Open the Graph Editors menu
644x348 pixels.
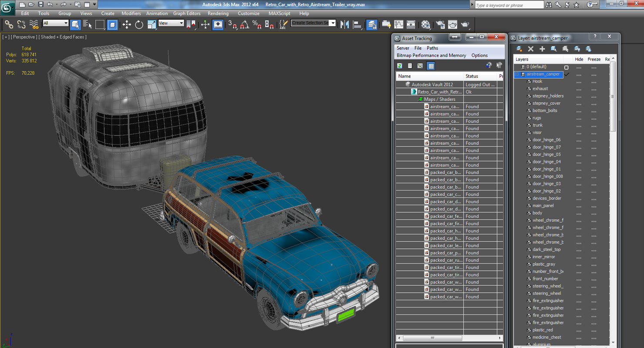click(187, 13)
